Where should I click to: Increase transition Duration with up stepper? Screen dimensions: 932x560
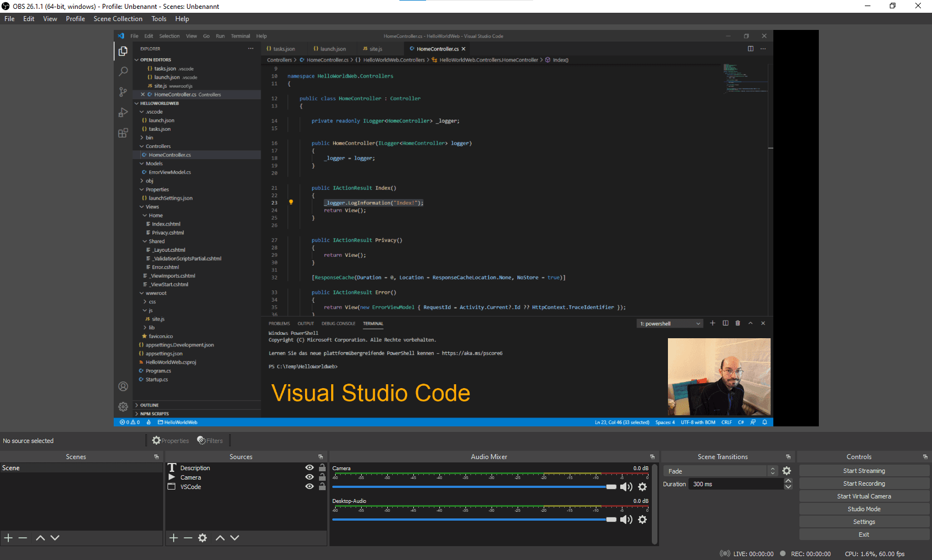click(x=788, y=481)
